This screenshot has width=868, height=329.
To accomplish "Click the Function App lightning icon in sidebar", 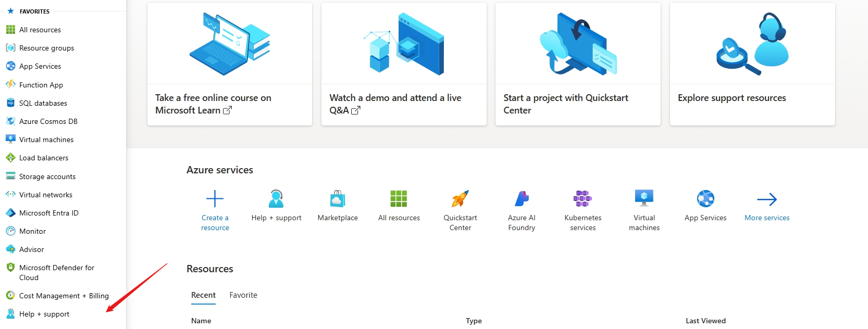I will [x=10, y=84].
